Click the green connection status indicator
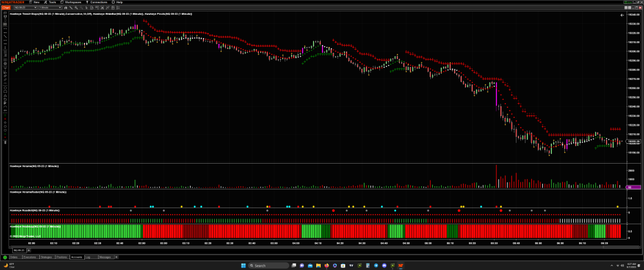The image size is (644, 270). pyautogui.click(x=5, y=257)
